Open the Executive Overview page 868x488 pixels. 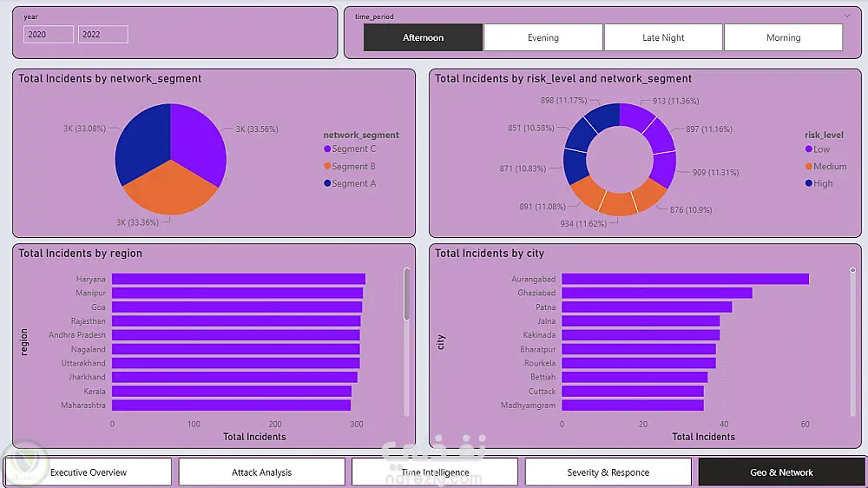[x=89, y=472]
